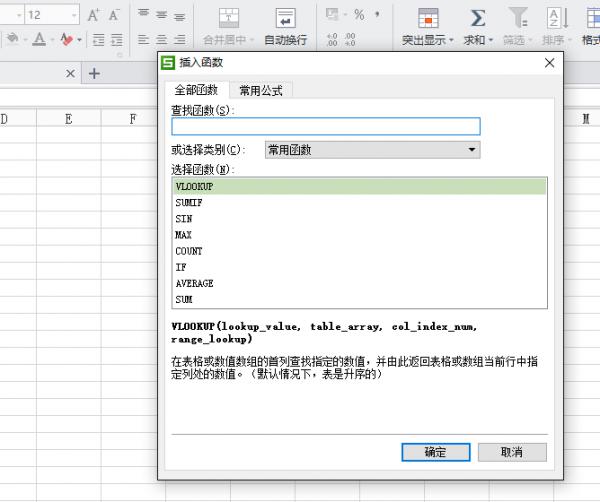Image resolution: width=600 pixels, height=502 pixels.
Task: Click the format table icon at right edge
Action: click(x=593, y=18)
